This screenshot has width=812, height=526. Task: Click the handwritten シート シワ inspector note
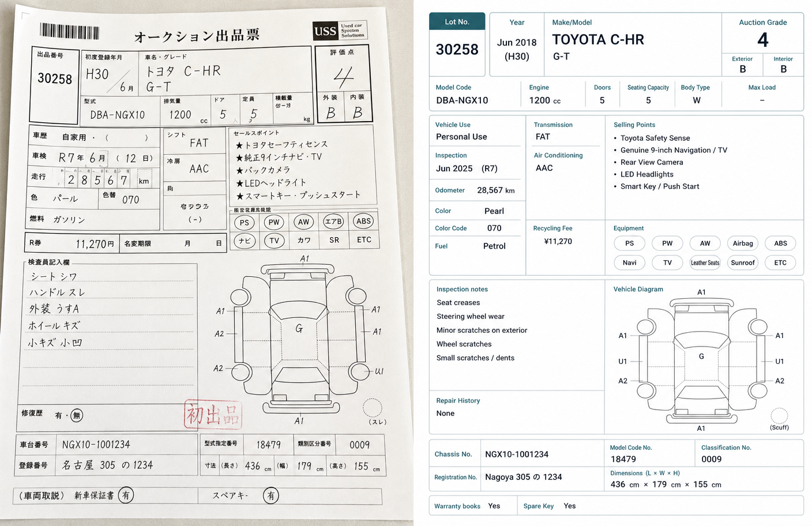[54, 277]
